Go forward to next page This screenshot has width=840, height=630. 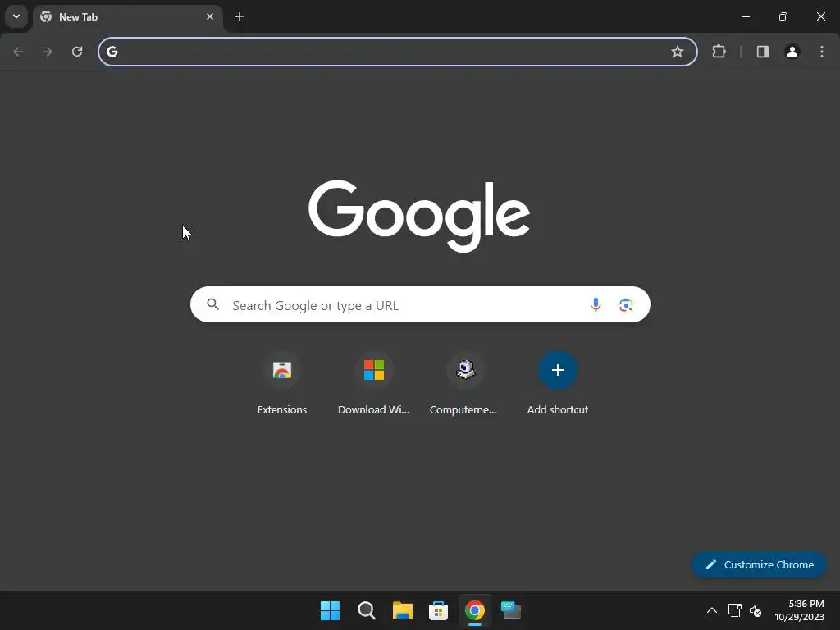coord(48,52)
